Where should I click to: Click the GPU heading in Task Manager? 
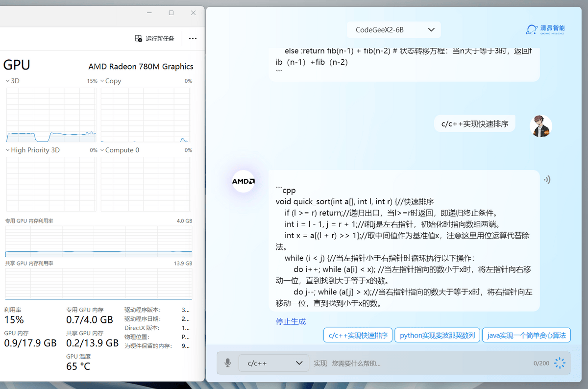coord(17,65)
